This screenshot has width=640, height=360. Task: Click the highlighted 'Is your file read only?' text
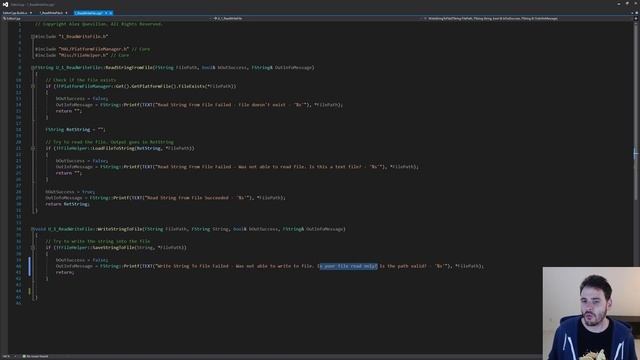[348, 266]
